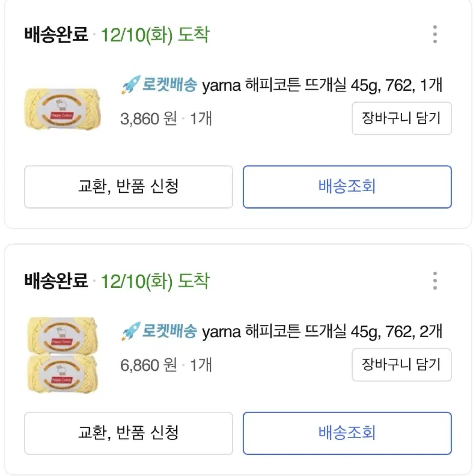Open the yarna 해피코튼 뜨개실 45g, 762, 1개 product title
Image resolution: width=476 pixels, height=476 pixels.
pos(322,85)
